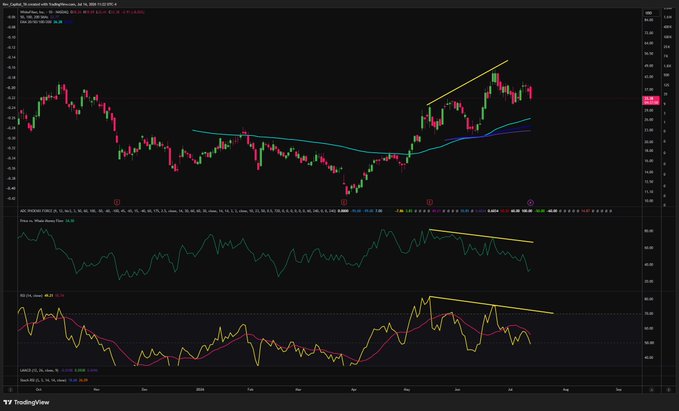Open the time zone icon left of Oct
Viewport: 679px width, 411px height.
pyautogui.click(x=10, y=389)
